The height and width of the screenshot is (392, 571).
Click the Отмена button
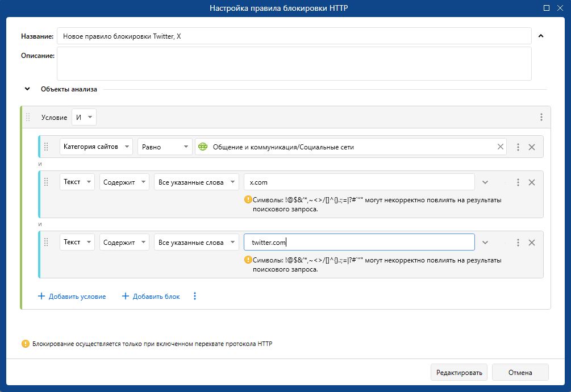pyautogui.click(x=520, y=372)
